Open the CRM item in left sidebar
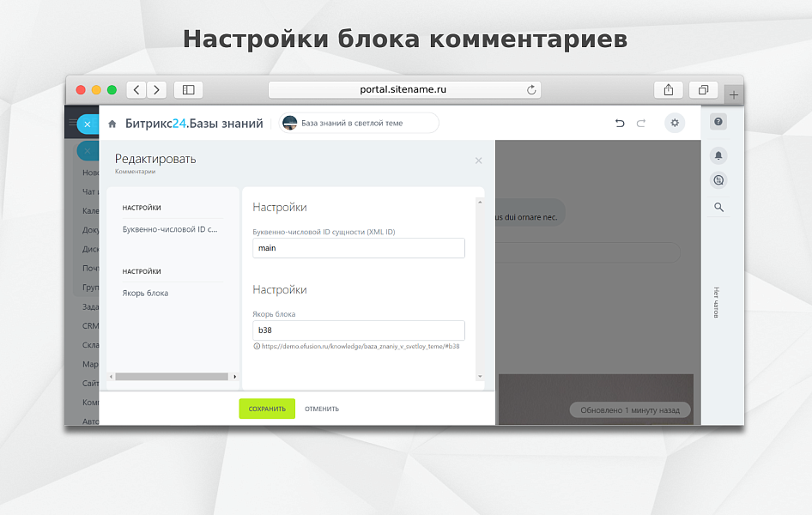The image size is (812, 515). click(x=88, y=325)
